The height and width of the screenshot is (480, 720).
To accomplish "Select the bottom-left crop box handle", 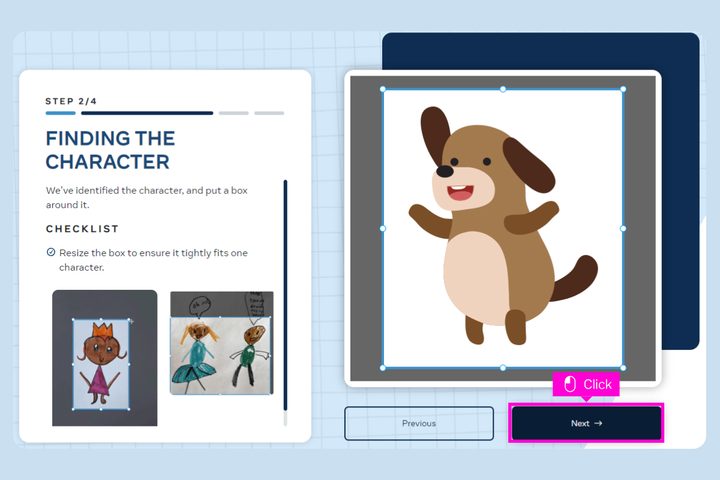I will click(x=383, y=368).
